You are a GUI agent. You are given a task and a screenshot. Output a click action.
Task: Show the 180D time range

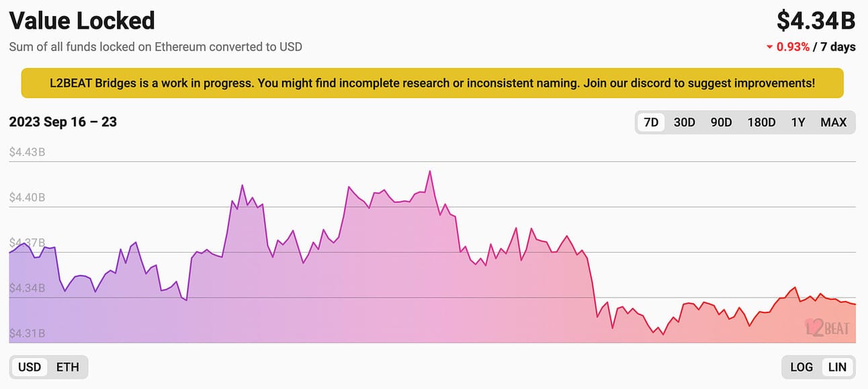coord(761,122)
